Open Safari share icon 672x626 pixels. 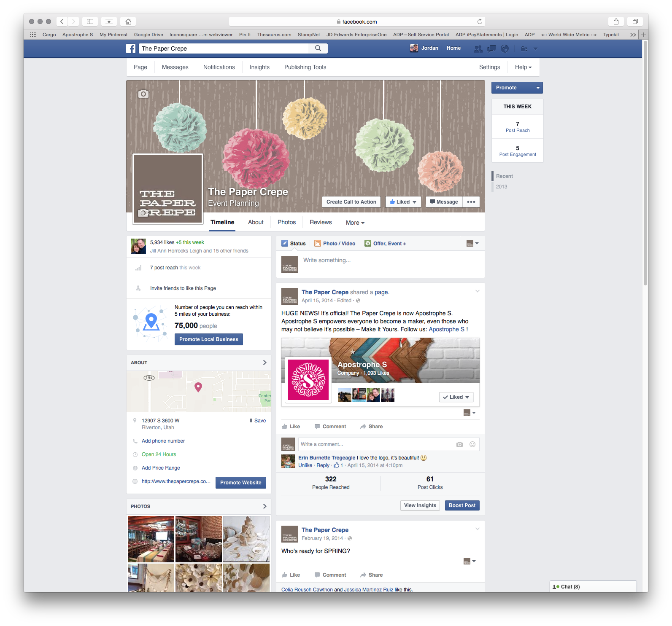click(616, 21)
